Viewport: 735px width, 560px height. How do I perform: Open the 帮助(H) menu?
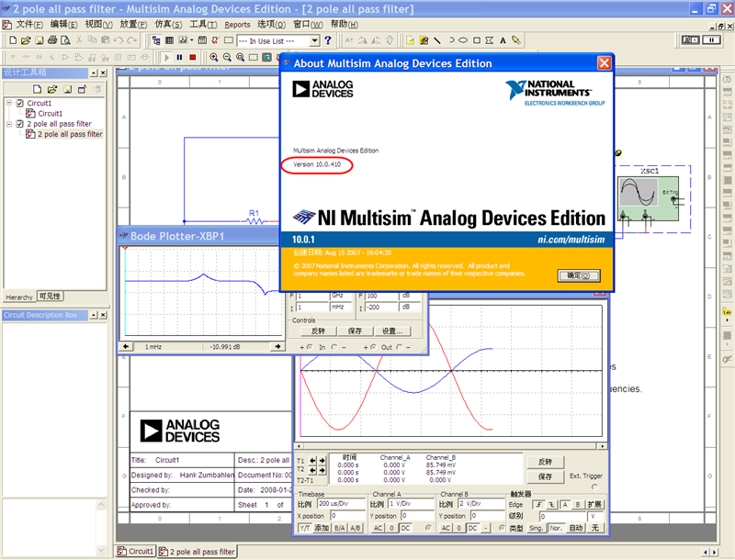click(x=344, y=25)
